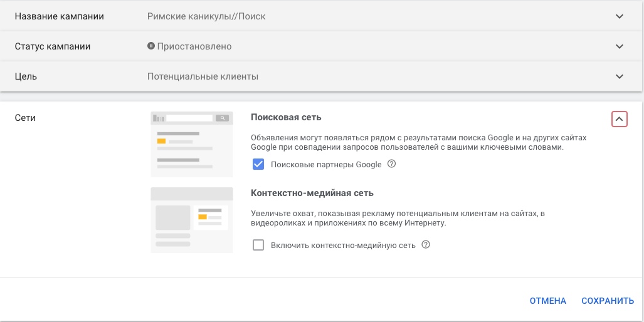
Task: Click the paused status icon near Приостановлено
Action: tap(151, 46)
